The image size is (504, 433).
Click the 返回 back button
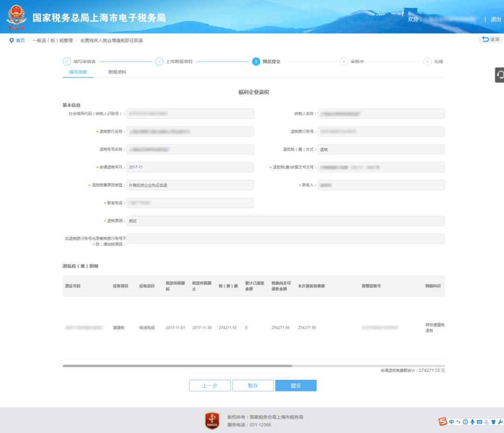coord(490,40)
